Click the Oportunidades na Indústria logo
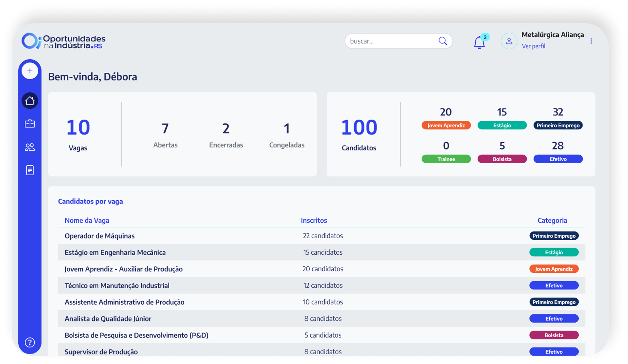The image size is (628, 364). click(63, 41)
